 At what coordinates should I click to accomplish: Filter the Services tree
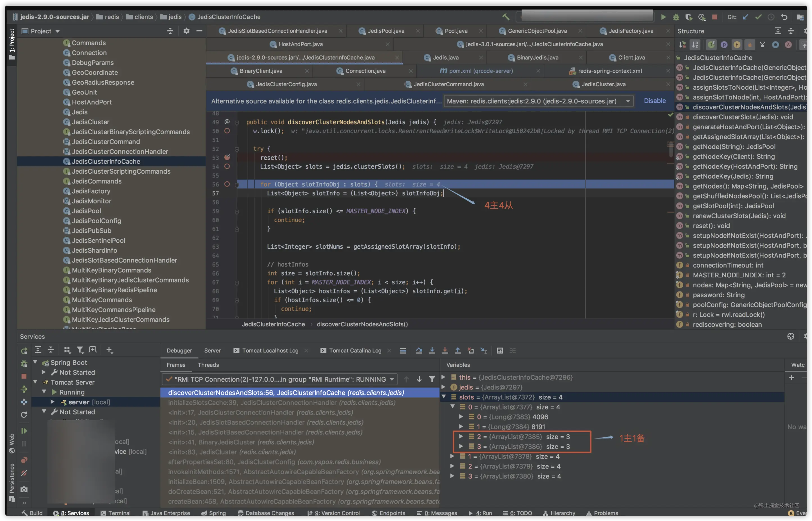(80, 350)
